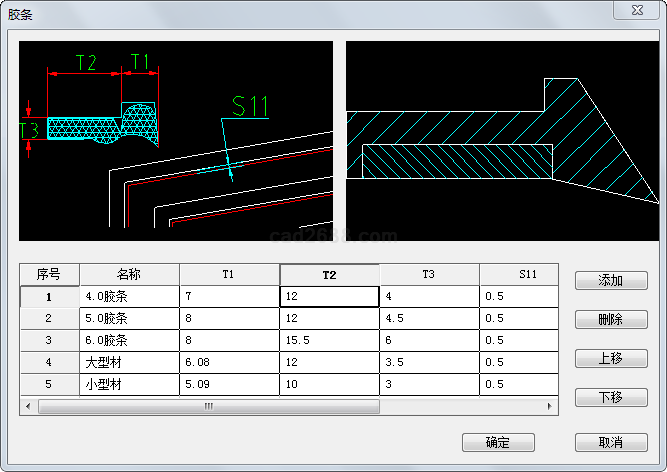Click the horizontal scrollbar thumb
Screen dimensions: 667x472
208,407
